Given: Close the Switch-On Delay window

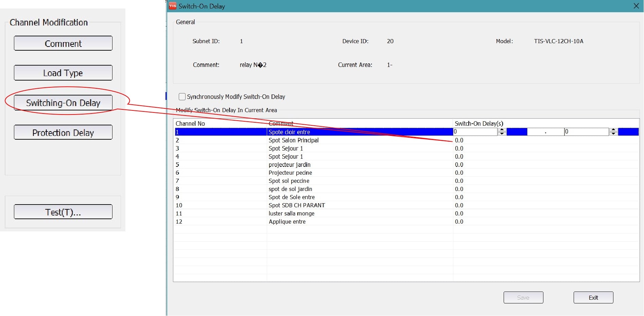Looking at the screenshot, I should [x=636, y=6].
